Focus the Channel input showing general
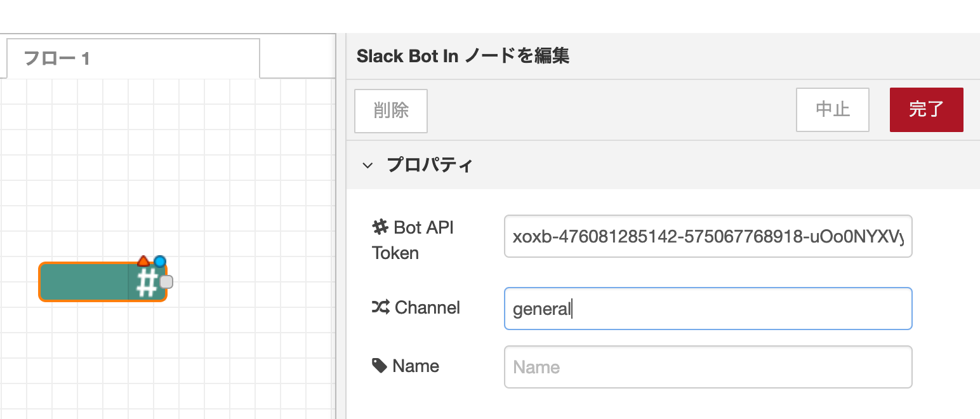The width and height of the screenshot is (980, 419). point(708,309)
